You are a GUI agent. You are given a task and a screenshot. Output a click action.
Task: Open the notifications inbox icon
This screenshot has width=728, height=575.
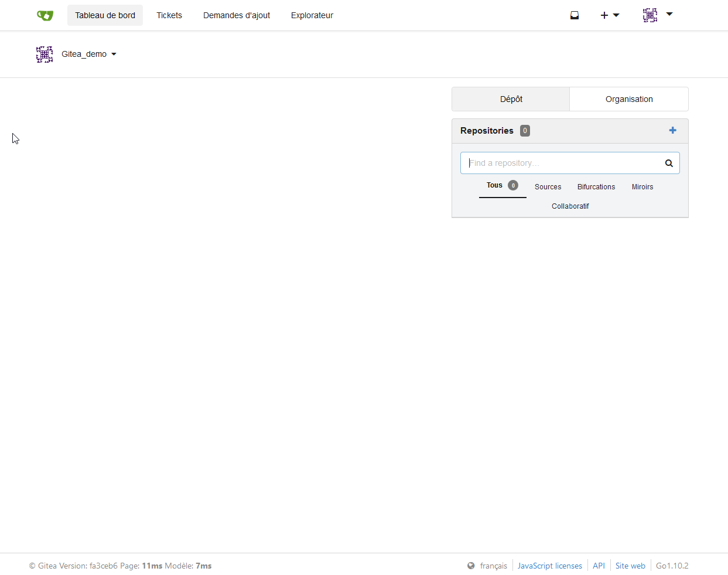click(x=575, y=15)
